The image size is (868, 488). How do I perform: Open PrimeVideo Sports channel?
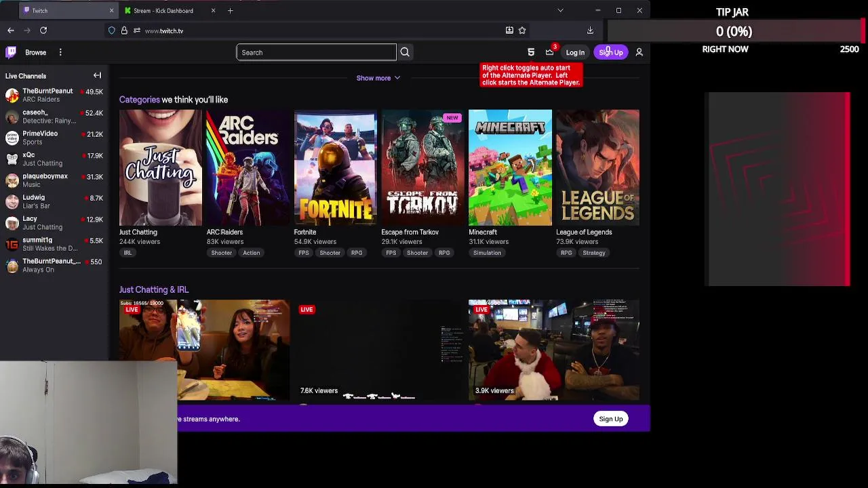(x=54, y=138)
